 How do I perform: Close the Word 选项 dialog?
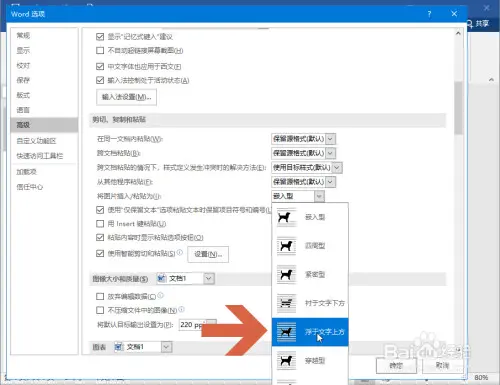pos(454,14)
